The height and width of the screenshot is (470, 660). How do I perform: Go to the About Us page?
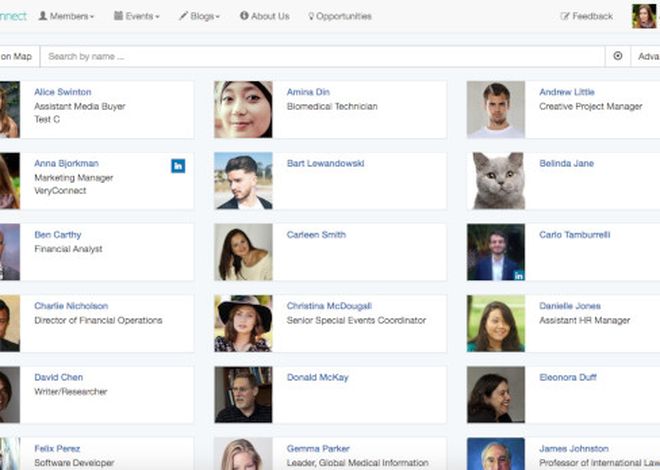coord(265,16)
